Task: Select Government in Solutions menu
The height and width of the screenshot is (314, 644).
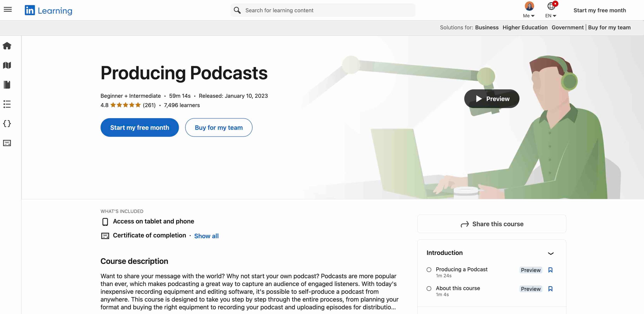Action: tap(568, 27)
